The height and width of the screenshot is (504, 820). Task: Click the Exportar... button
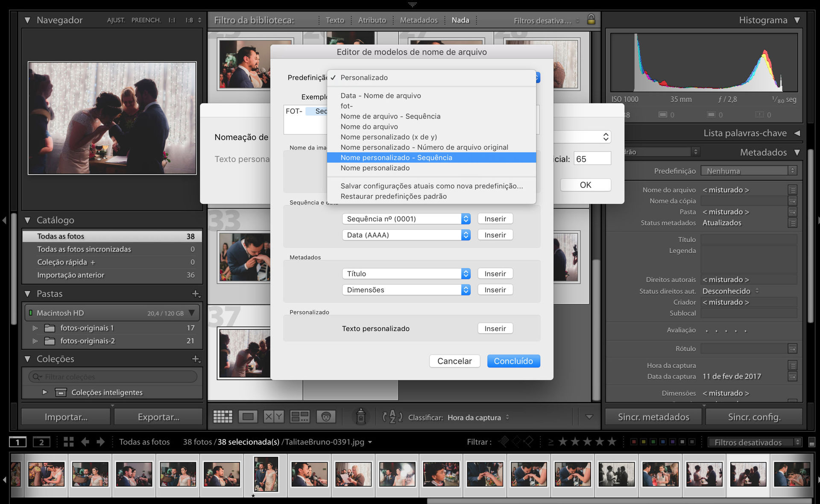[158, 417]
